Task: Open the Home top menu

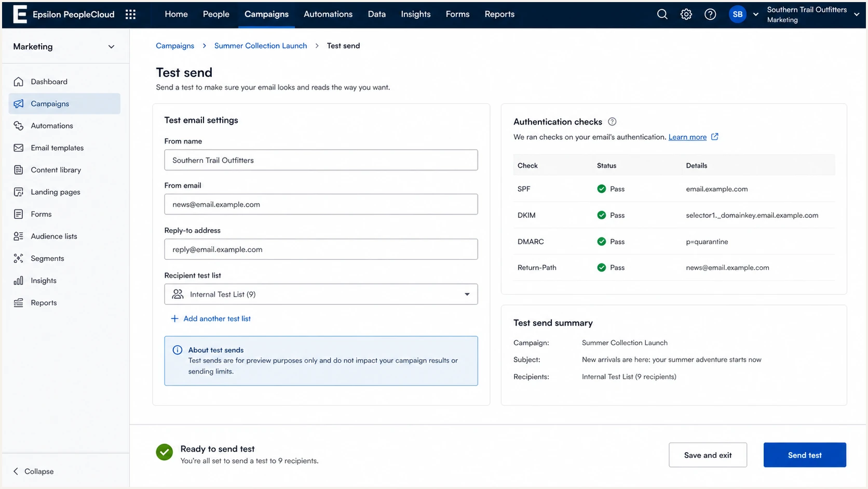Action: click(x=176, y=14)
